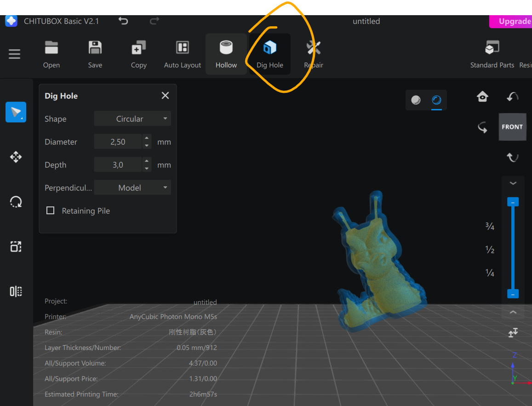Click bottom handle of layer slider

513,294
